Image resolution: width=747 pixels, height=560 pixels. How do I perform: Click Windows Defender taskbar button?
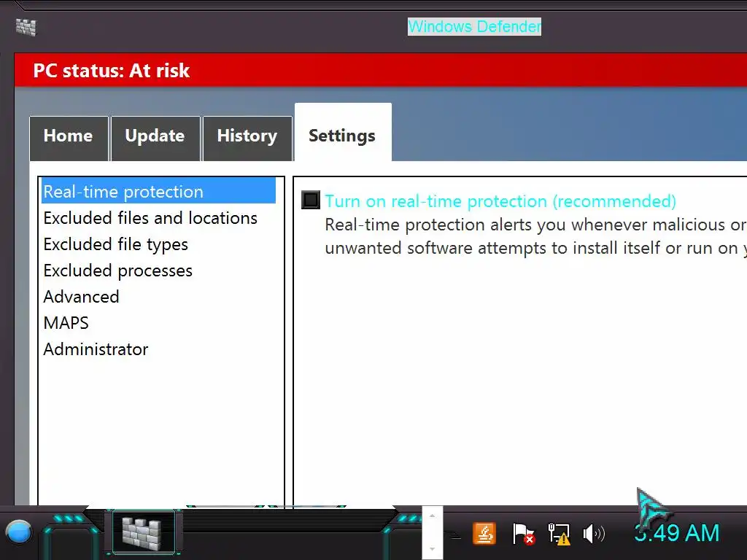click(142, 532)
